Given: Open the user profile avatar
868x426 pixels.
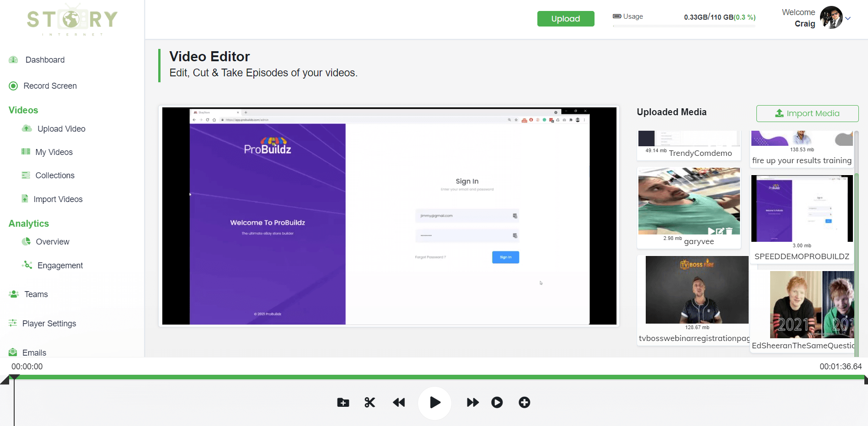Looking at the screenshot, I should (x=831, y=18).
